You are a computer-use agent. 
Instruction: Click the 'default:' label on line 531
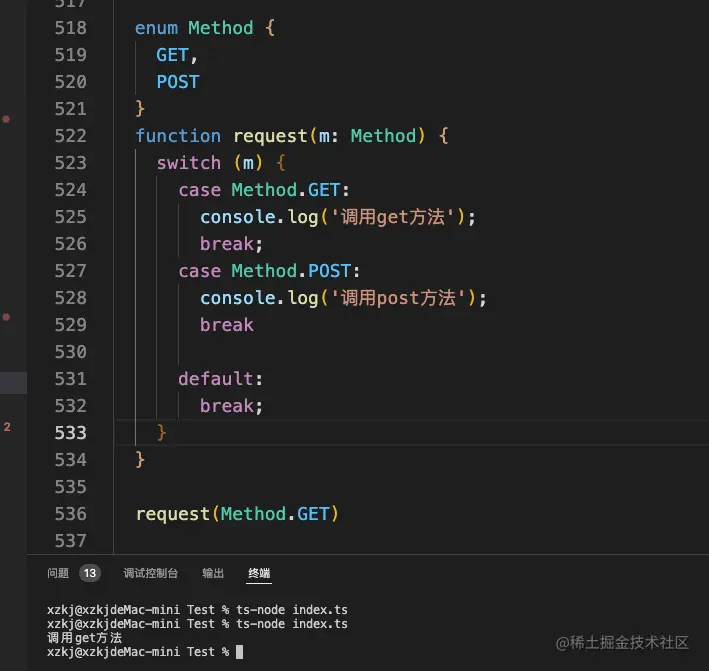pyautogui.click(x=220, y=379)
